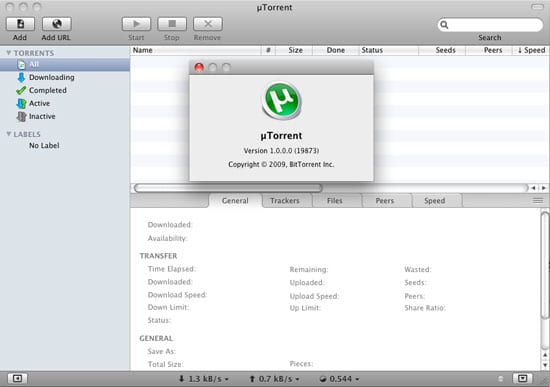Click the Share Ratio label
Viewport: 550px width, 387px height.
pyautogui.click(x=425, y=308)
